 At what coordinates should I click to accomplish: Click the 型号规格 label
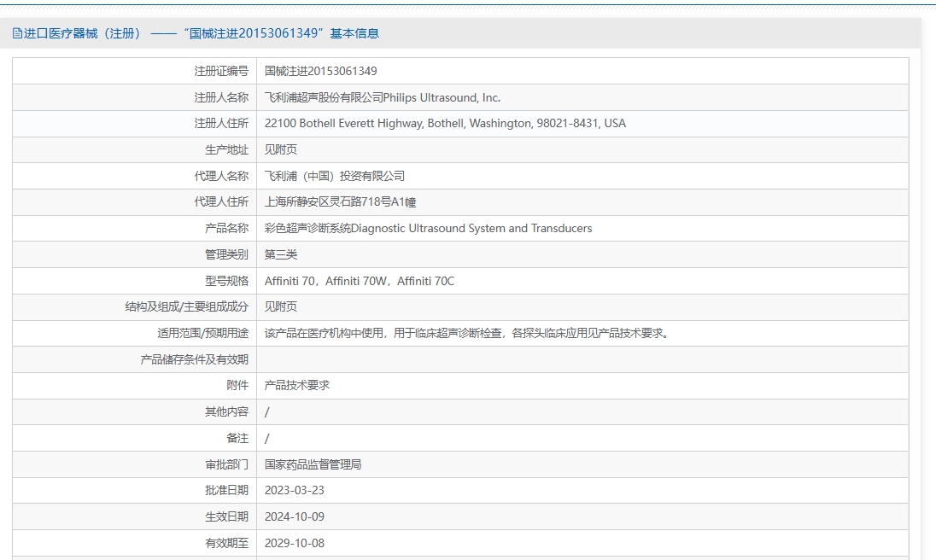(x=226, y=280)
